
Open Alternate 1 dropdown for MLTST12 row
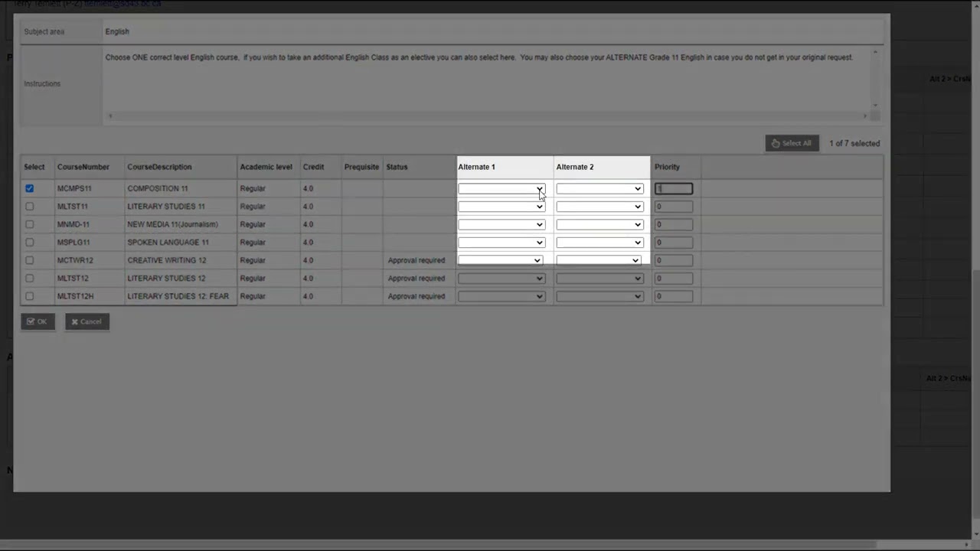(x=501, y=279)
